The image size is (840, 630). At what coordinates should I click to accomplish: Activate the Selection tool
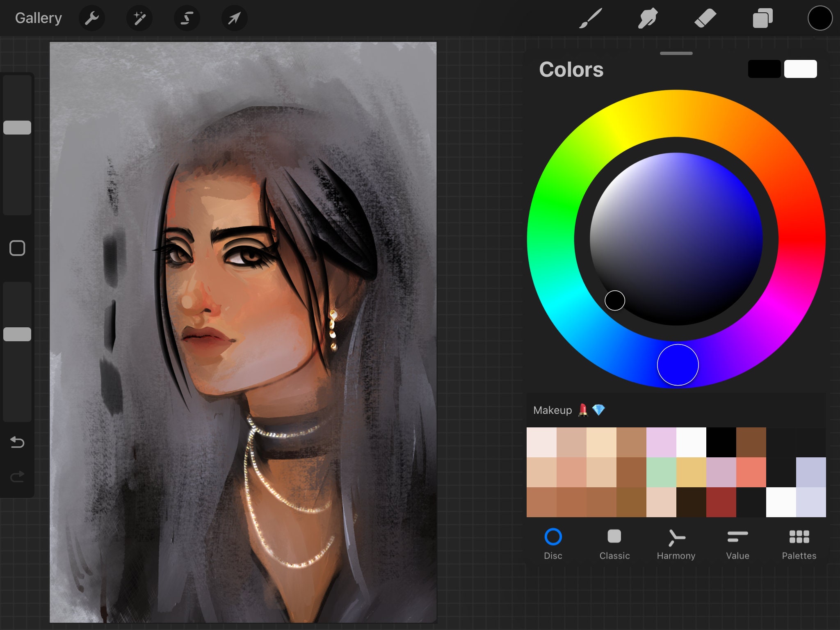click(x=187, y=18)
